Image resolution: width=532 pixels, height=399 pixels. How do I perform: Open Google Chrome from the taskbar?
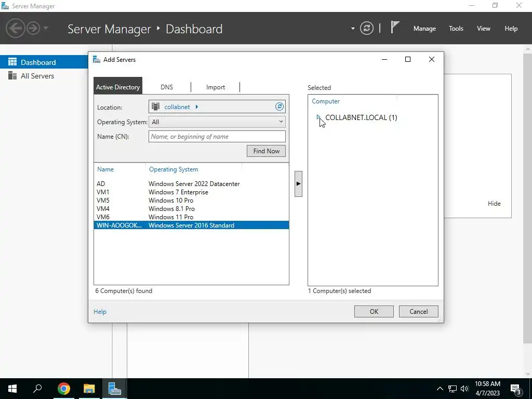click(63, 389)
